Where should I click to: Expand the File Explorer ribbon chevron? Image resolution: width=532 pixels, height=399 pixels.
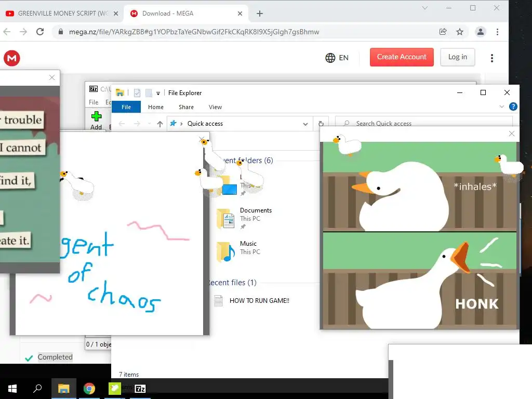tap(501, 107)
